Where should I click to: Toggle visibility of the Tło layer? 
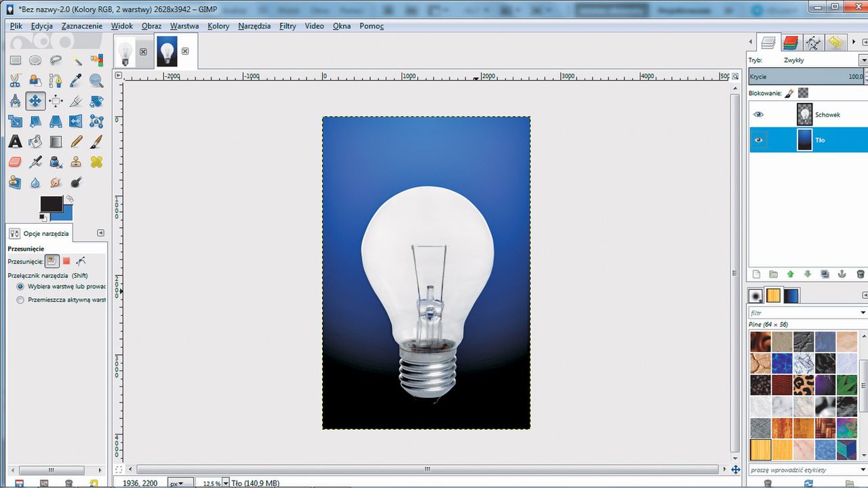(759, 140)
